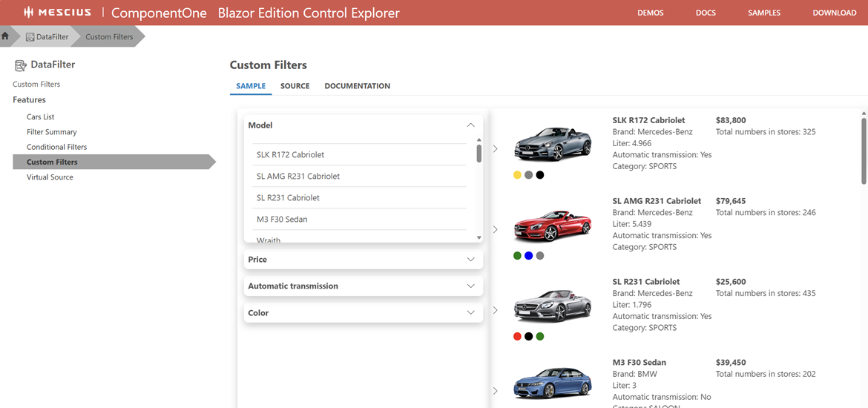Pick gray color dot for SLK R172
The width and height of the screenshot is (868, 408).
529,175
